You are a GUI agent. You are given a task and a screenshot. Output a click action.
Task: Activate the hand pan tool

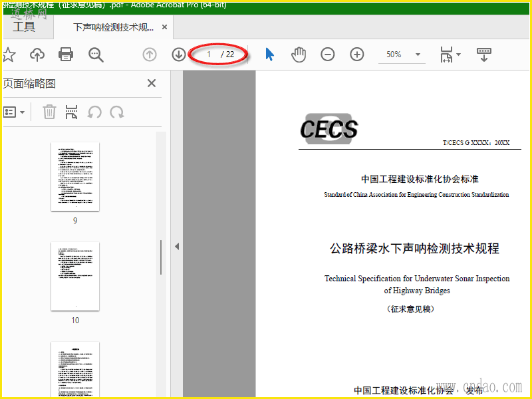(299, 55)
